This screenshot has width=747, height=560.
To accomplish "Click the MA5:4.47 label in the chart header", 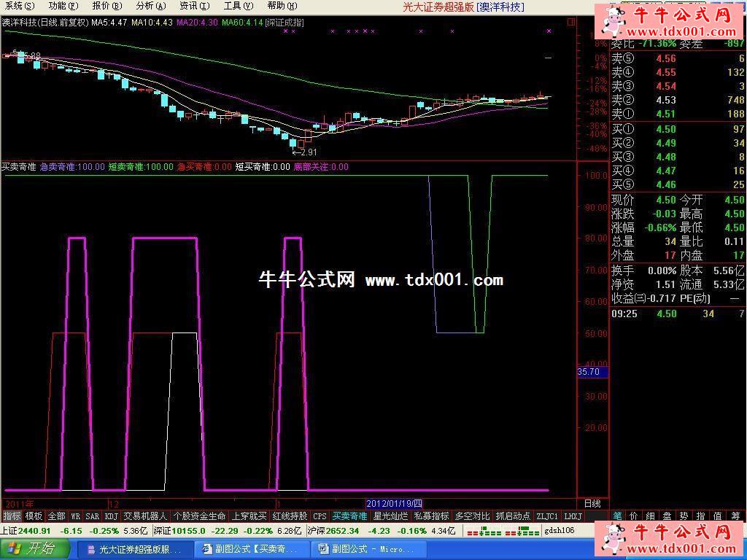I will click(x=109, y=23).
